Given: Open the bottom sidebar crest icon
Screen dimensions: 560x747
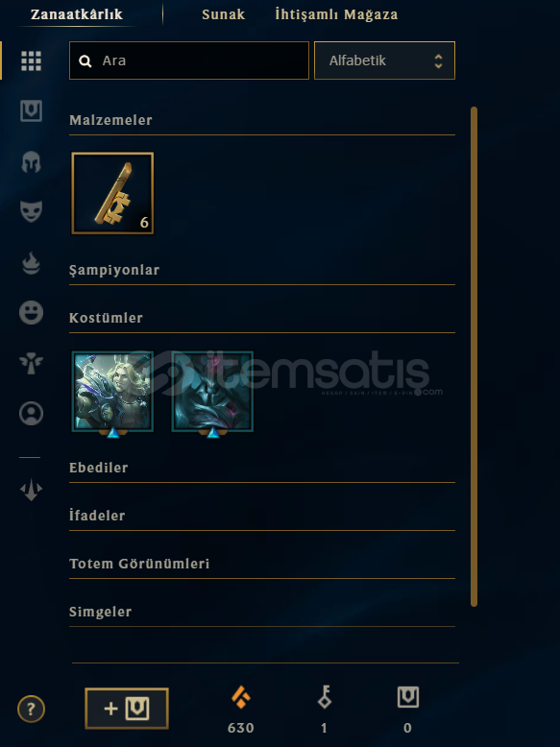Looking at the screenshot, I should pyautogui.click(x=31, y=490).
